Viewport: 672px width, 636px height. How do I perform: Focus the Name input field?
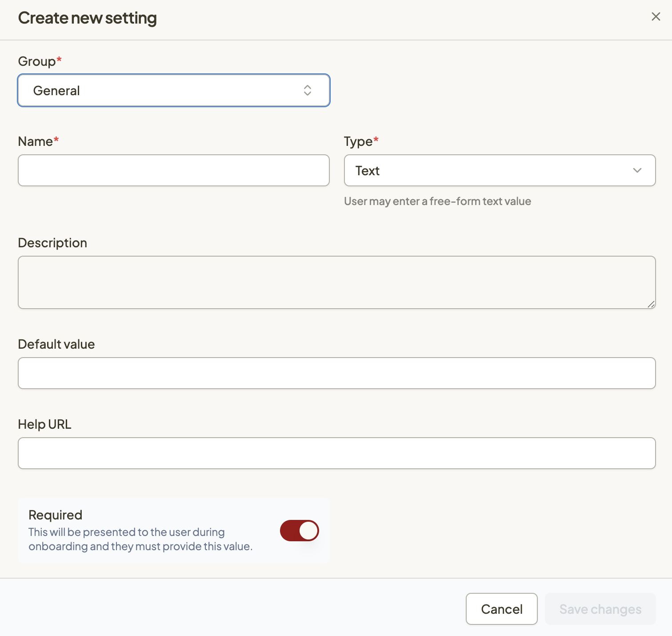[x=173, y=170]
